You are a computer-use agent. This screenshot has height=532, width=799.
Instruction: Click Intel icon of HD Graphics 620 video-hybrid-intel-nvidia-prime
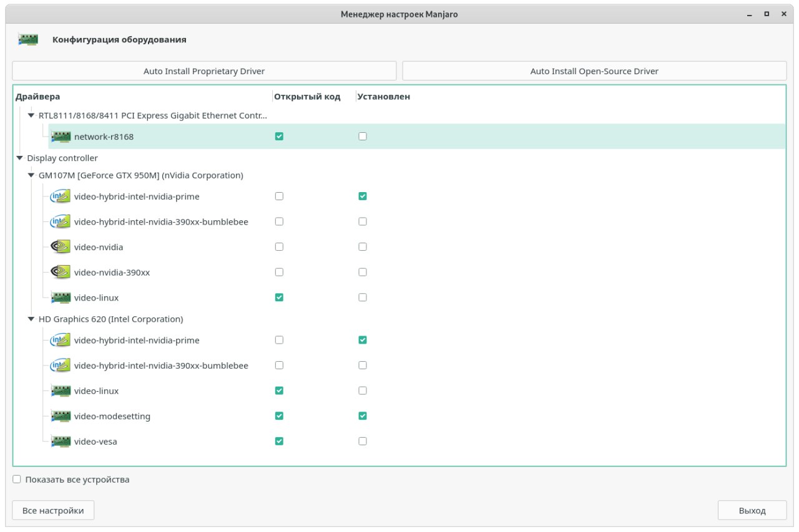click(61, 341)
